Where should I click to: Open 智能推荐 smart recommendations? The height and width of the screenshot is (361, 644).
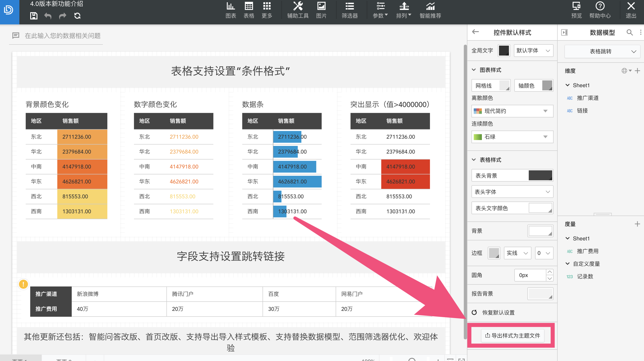click(x=430, y=10)
